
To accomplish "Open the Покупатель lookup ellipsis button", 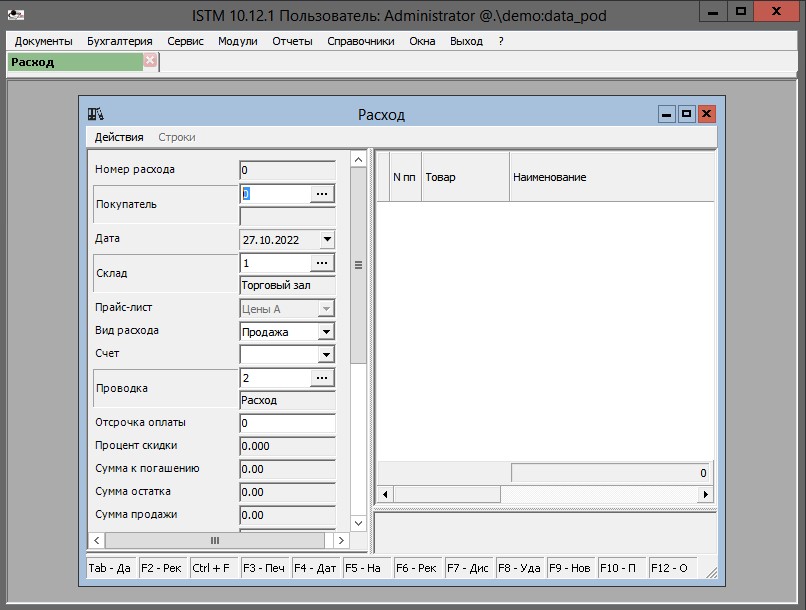I will (321, 194).
